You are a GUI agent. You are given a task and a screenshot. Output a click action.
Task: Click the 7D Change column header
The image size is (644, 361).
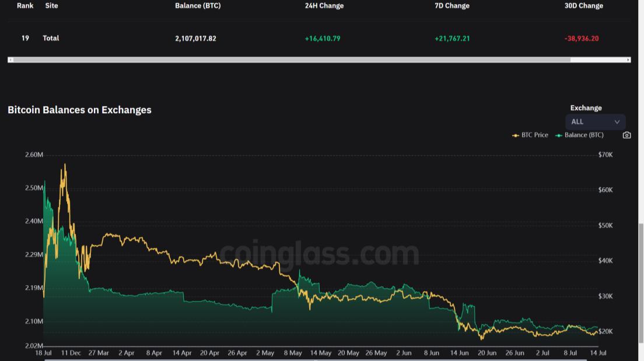pyautogui.click(x=452, y=5)
